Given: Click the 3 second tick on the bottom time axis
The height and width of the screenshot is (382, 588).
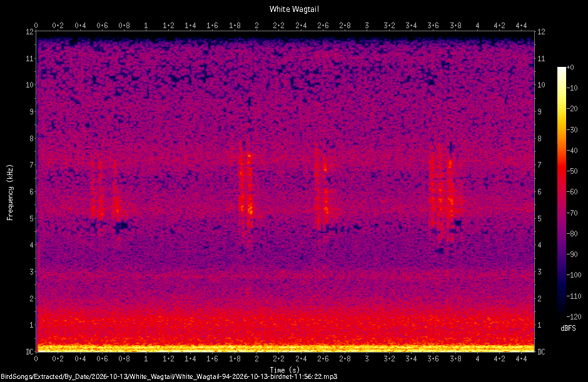Looking at the screenshot, I should [367, 359].
